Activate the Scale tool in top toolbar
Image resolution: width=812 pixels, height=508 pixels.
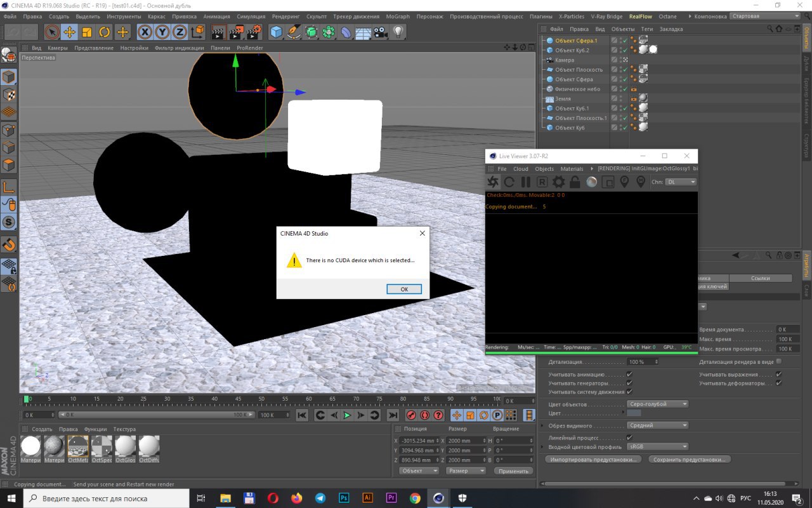click(87, 32)
